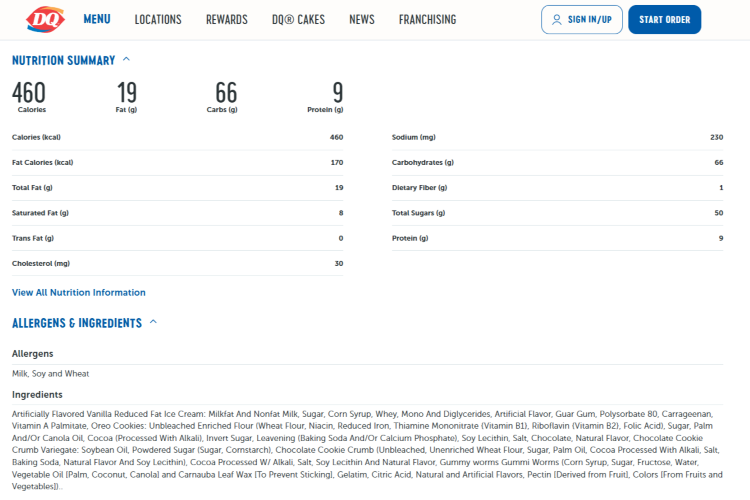The image size is (750, 500).
Task: Select the large 460 Calories figure
Action: pos(29,92)
